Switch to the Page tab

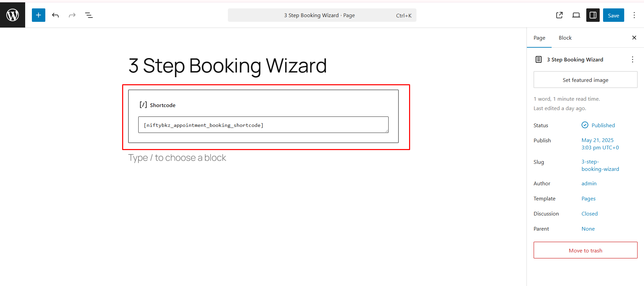pos(539,38)
